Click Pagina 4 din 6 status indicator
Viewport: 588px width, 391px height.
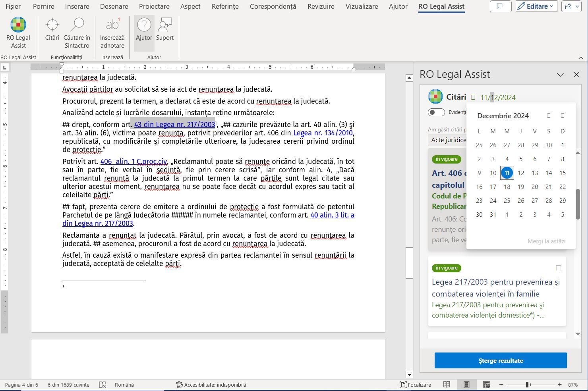click(21, 385)
